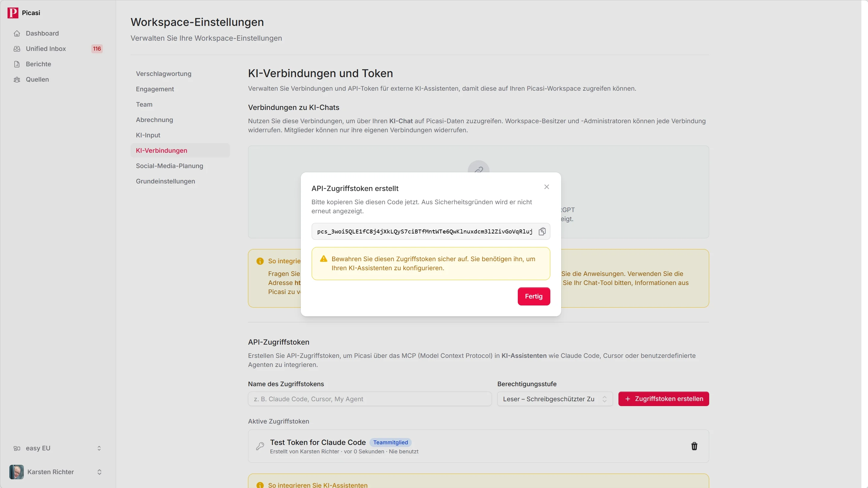The width and height of the screenshot is (868, 488).
Task: Copy the API token with clipboard icon
Action: click(542, 231)
